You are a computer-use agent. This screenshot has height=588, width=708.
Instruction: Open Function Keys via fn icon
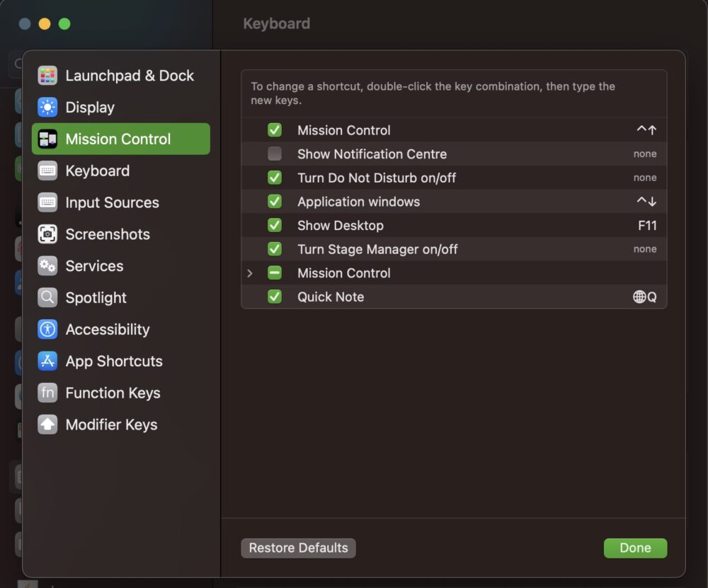[47, 393]
